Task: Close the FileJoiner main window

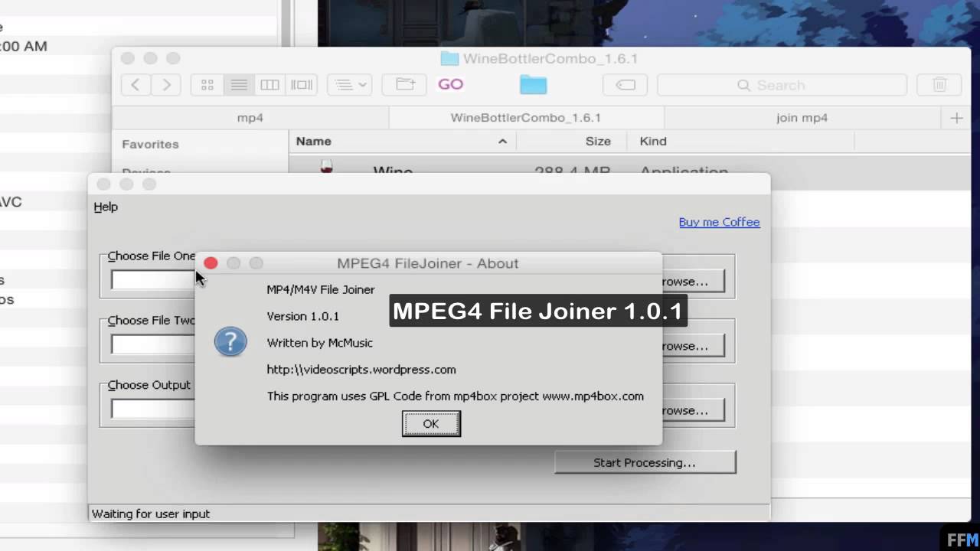Action: click(x=103, y=184)
